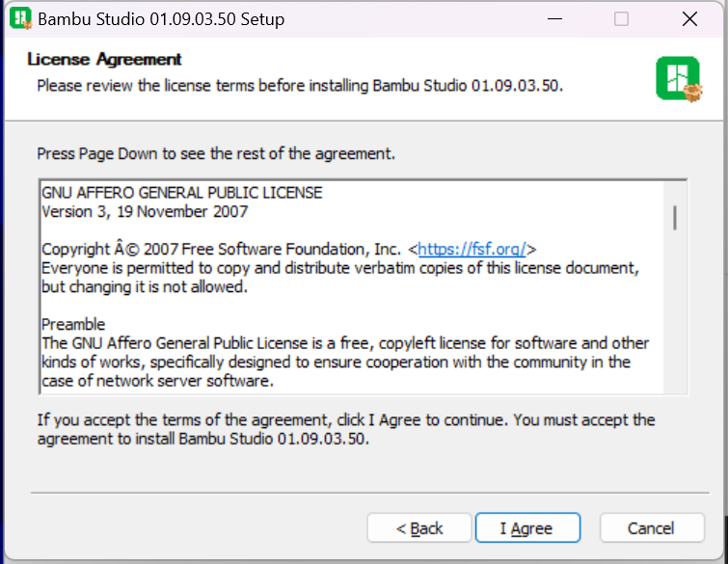Click the 'If you accept the terms' instruction text

pos(346,429)
